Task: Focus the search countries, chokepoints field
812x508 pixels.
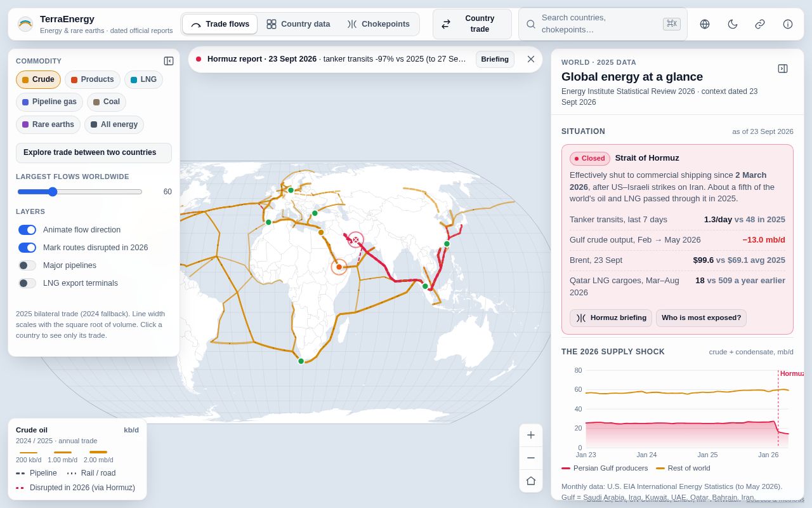Action: point(603,24)
